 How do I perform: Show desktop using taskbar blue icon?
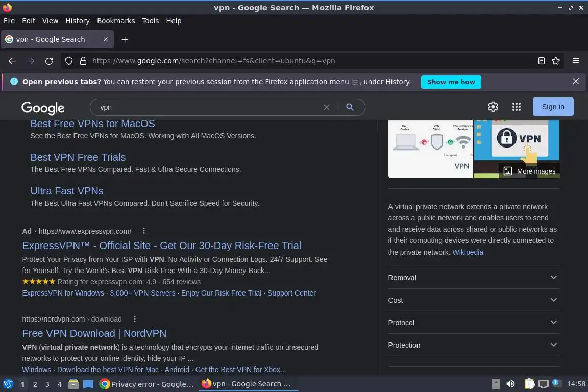point(88,384)
